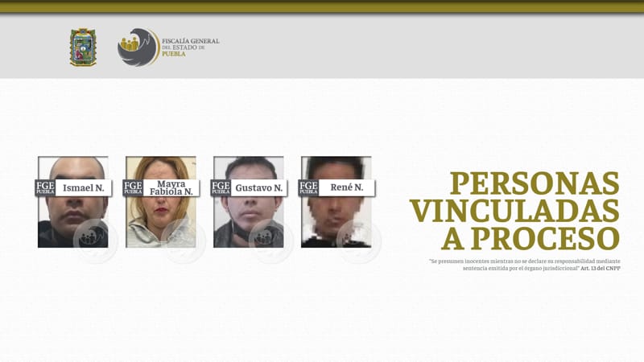Image resolution: width=644 pixels, height=362 pixels.
Task: Click the Fiscalía General circular logo emblem
Action: 138,47
